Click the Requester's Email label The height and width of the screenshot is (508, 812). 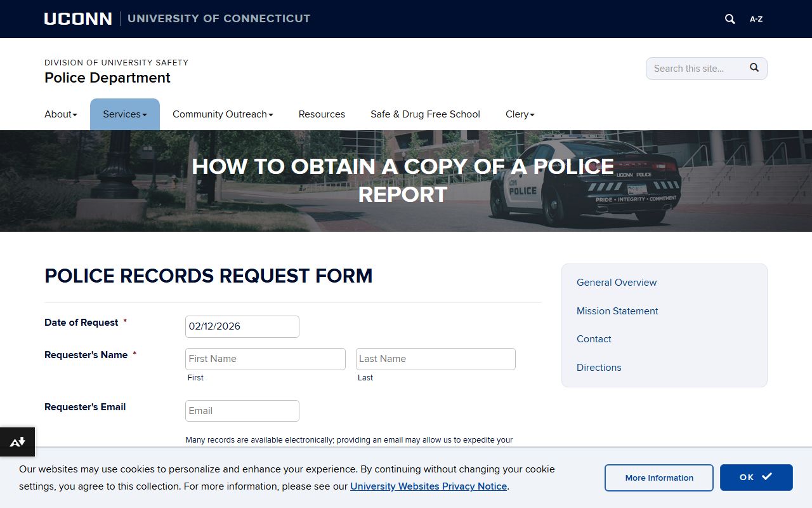[85, 407]
